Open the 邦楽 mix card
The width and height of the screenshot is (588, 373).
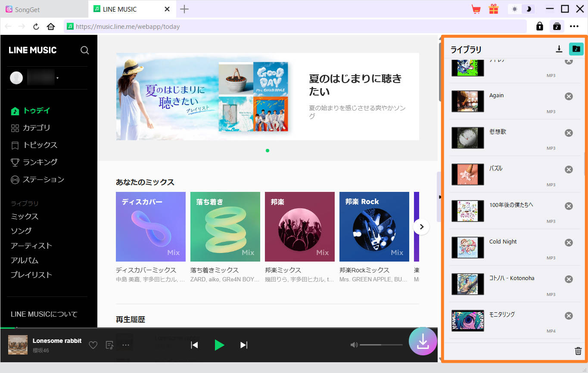pos(300,227)
